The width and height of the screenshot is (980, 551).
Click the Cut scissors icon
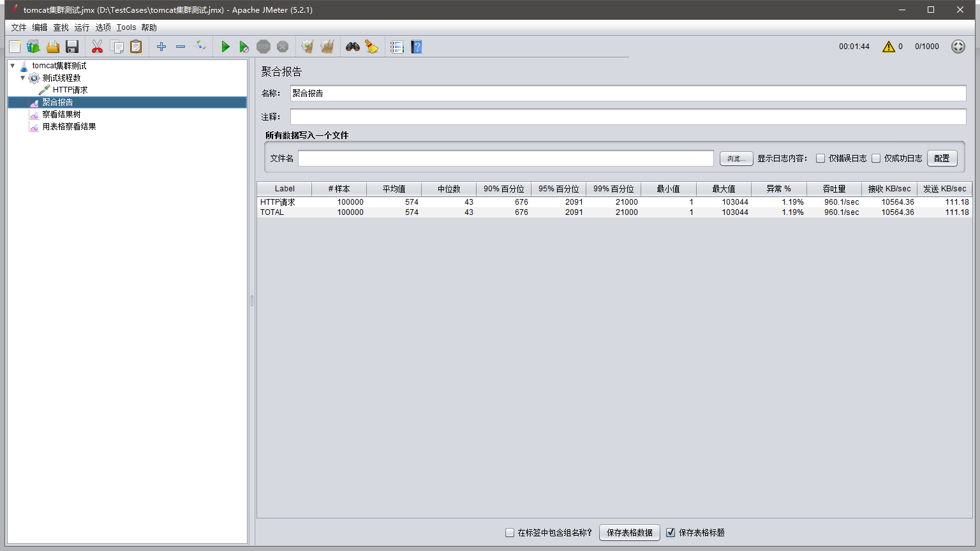click(x=97, y=47)
